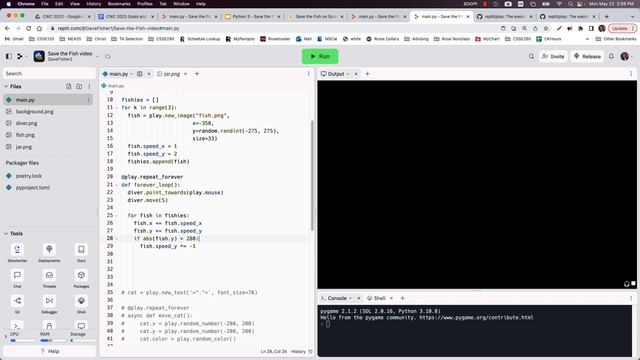
Task: Close the Shell tab
Action: point(391,298)
